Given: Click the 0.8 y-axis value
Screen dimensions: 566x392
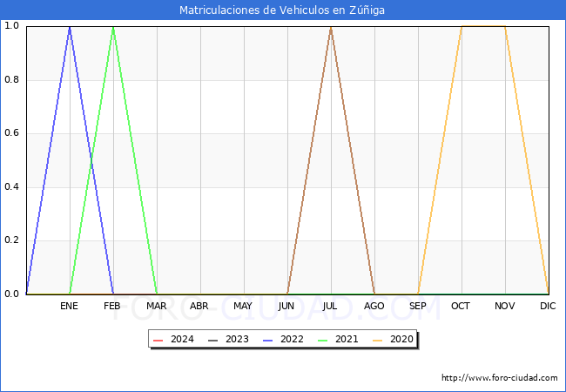Looking at the screenshot, I should pyautogui.click(x=11, y=79).
